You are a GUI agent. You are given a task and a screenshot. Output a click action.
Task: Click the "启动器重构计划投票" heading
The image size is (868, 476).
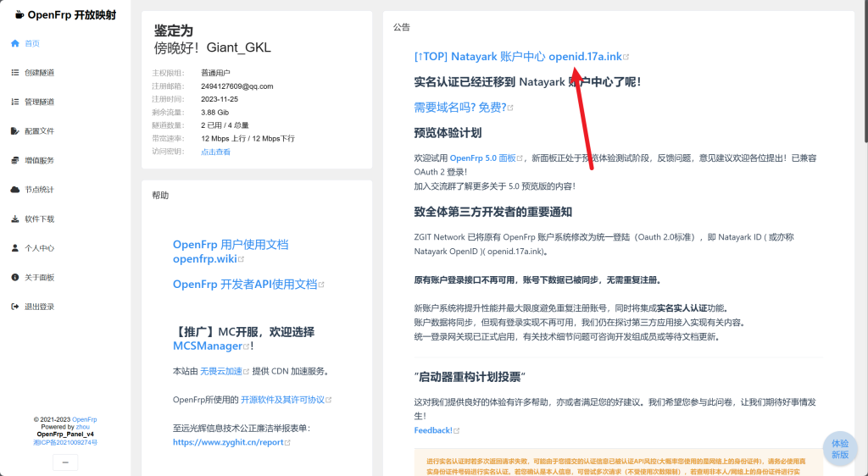click(x=470, y=377)
